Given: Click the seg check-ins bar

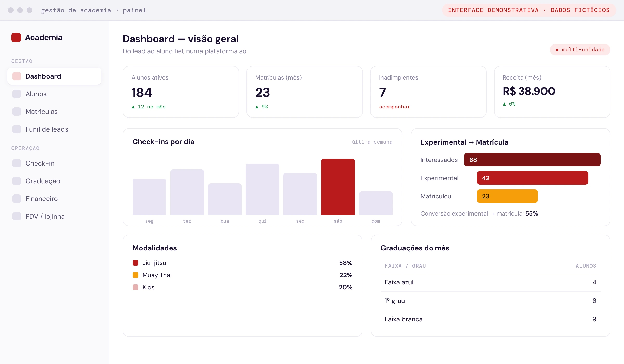Looking at the screenshot, I should 149,197.
